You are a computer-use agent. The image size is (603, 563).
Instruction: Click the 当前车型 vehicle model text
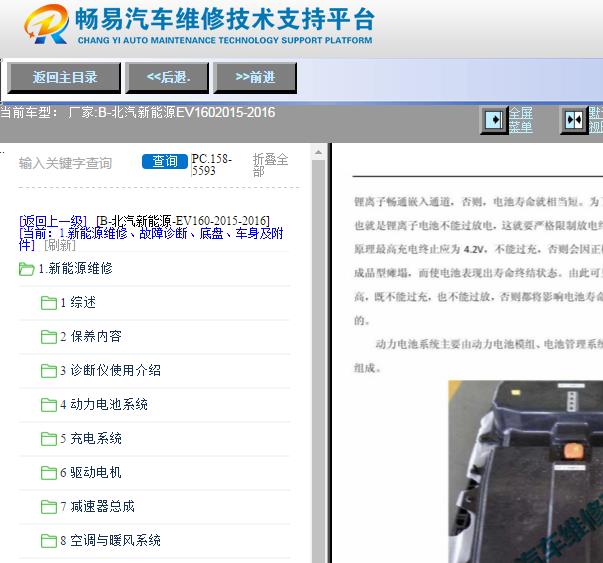click(x=138, y=113)
